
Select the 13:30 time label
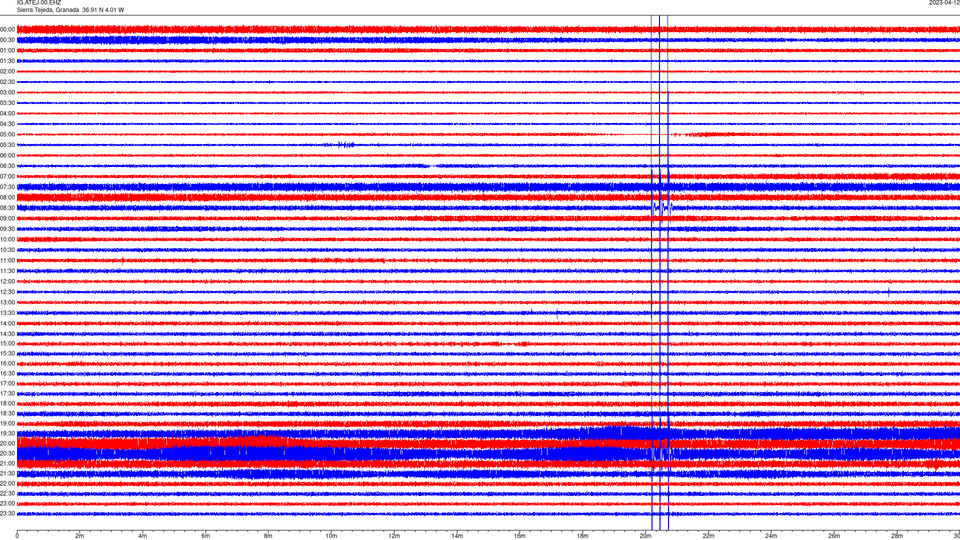pyautogui.click(x=7, y=313)
